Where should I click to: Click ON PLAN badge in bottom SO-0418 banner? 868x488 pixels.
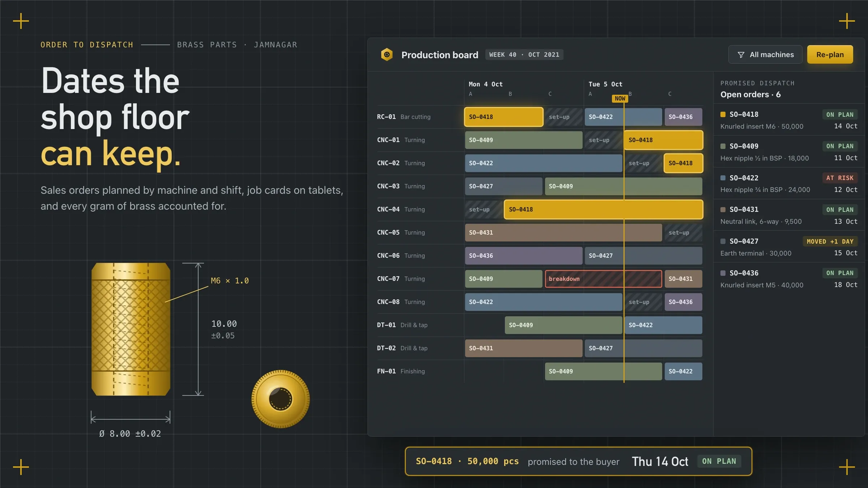pos(719,461)
